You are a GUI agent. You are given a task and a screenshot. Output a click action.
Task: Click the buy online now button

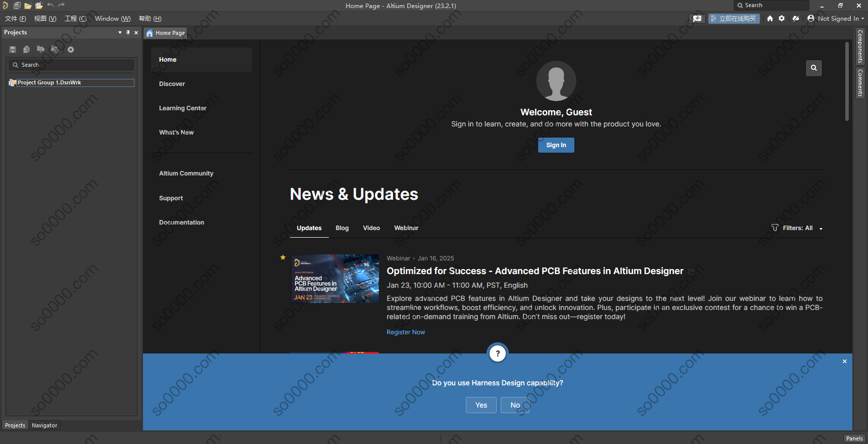(734, 18)
